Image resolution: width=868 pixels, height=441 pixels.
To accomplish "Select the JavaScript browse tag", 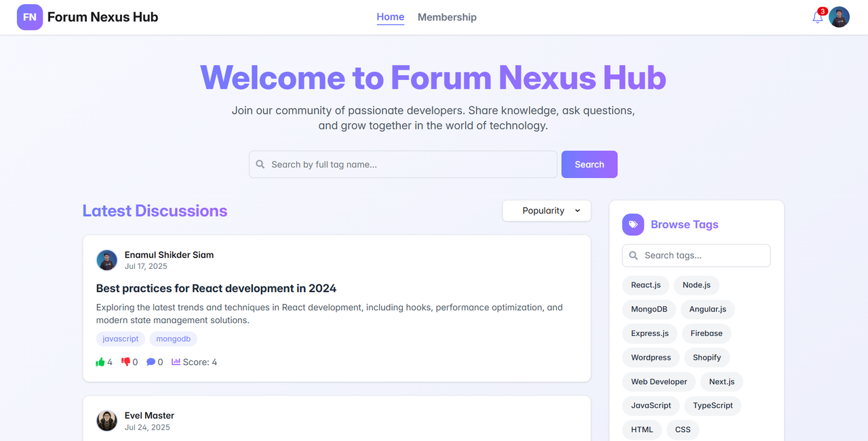I will point(651,405).
